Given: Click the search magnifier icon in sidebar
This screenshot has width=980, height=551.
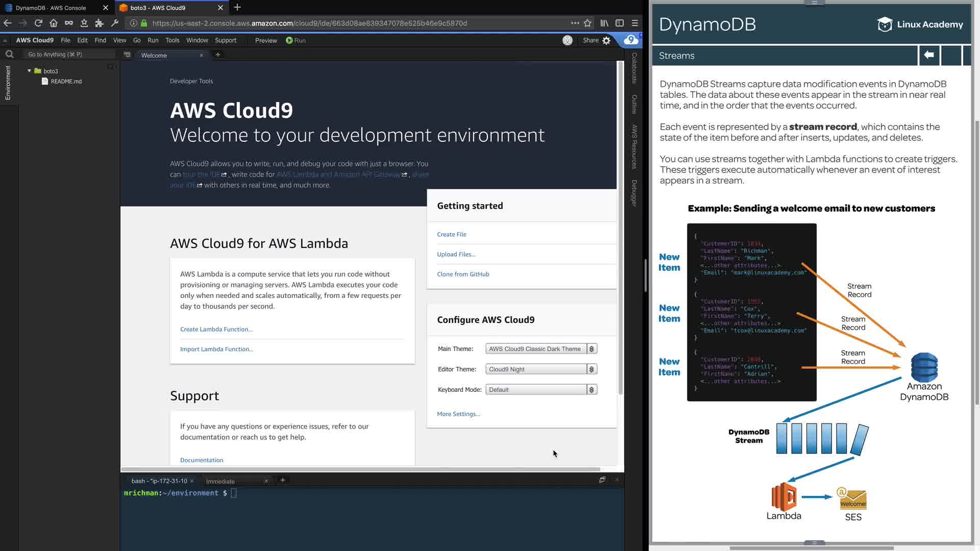Looking at the screenshot, I should click(9, 54).
